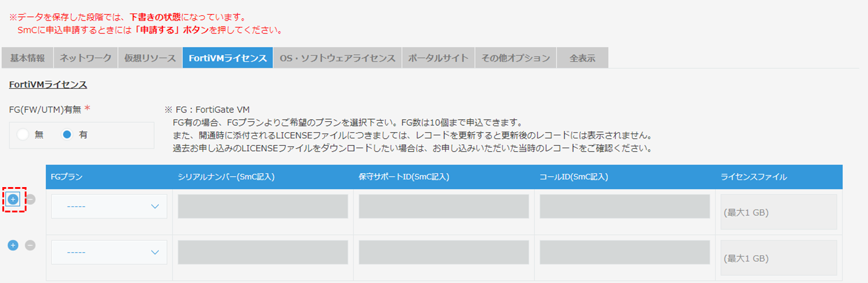Click second row シリアルナンバー field
Image resolution: width=868 pixels, height=283 pixels.
pos(263,252)
